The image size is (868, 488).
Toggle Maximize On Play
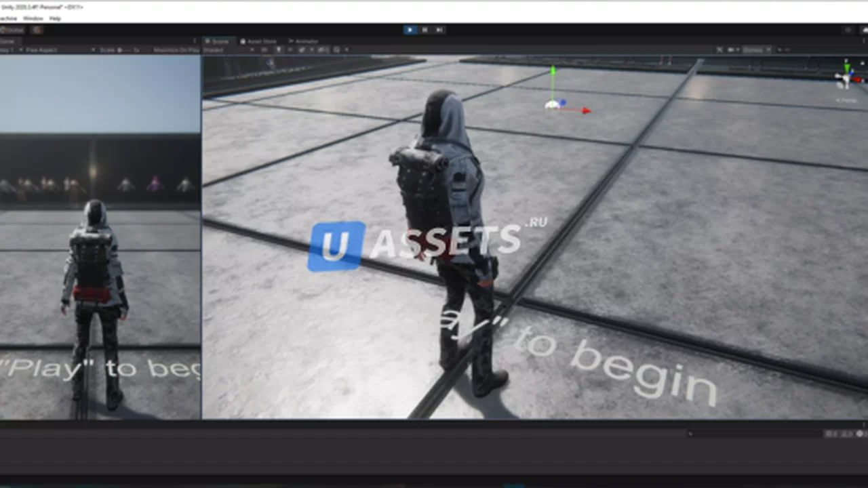[x=176, y=50]
